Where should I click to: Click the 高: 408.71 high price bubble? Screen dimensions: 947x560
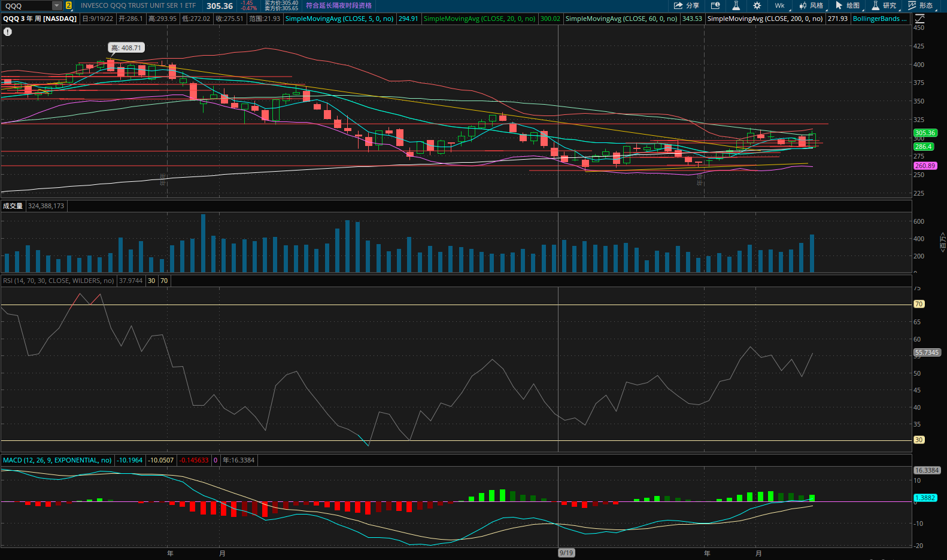126,48
